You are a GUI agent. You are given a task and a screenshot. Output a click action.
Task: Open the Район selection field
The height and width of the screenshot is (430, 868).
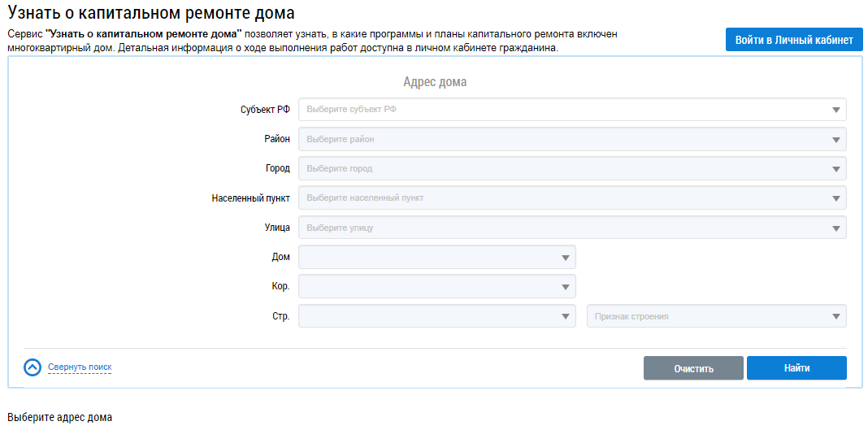coord(561,139)
